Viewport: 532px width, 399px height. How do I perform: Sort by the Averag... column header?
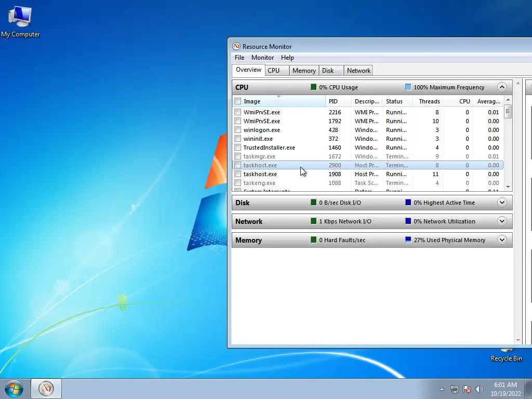488,101
